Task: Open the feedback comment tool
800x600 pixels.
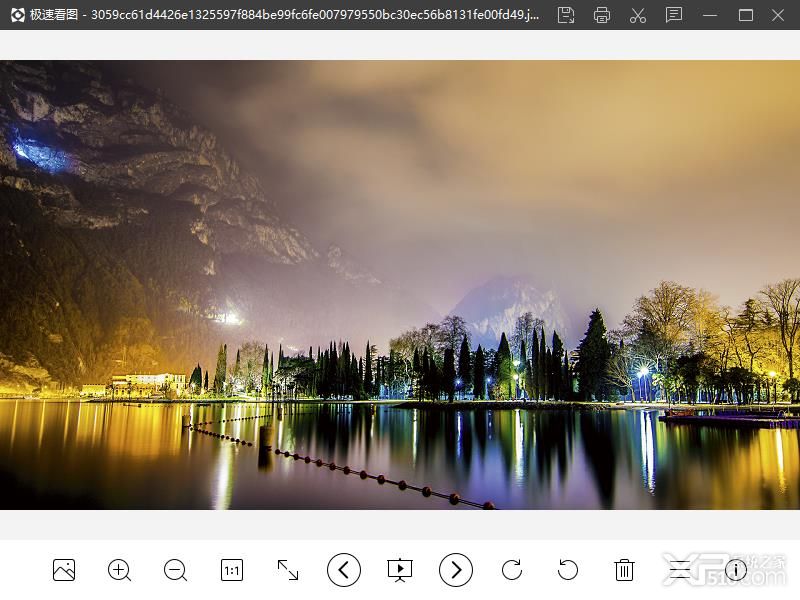Action: (673, 16)
